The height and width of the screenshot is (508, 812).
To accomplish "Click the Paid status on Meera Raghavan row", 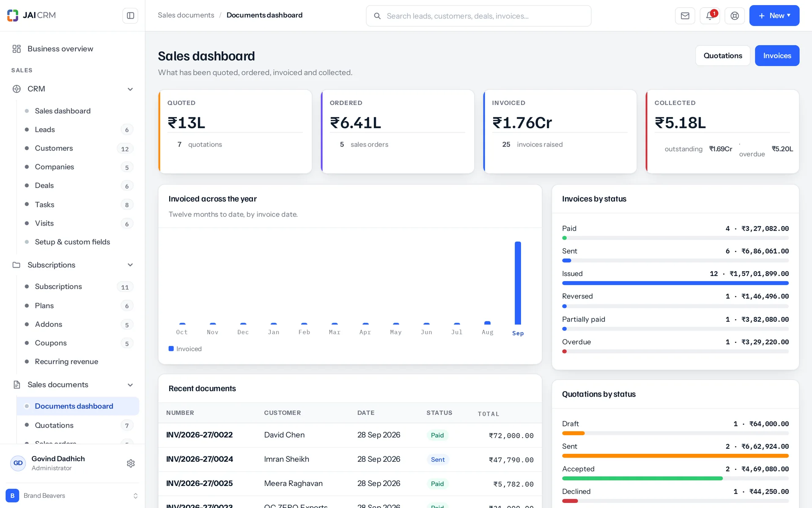I will tap(437, 484).
